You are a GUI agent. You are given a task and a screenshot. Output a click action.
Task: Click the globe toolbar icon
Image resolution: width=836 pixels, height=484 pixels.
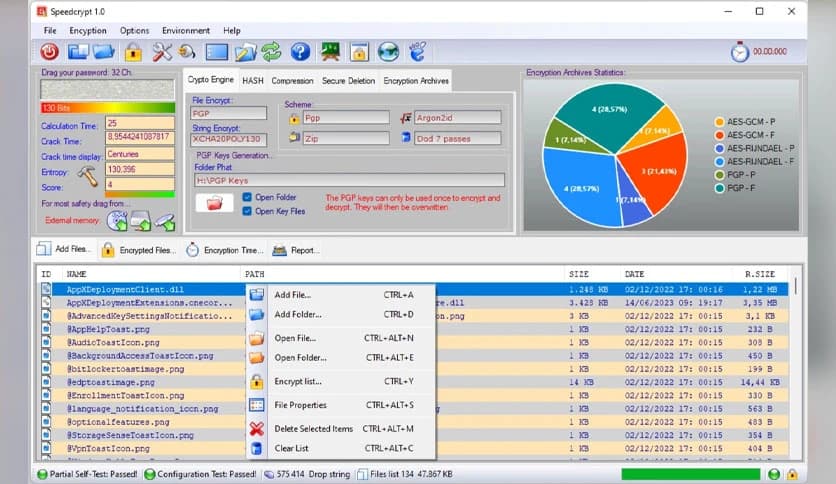click(x=388, y=52)
